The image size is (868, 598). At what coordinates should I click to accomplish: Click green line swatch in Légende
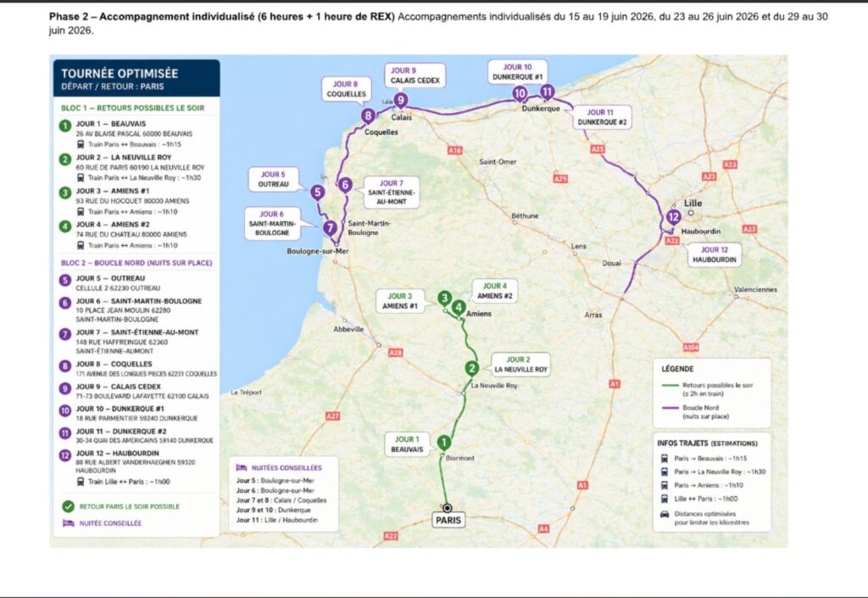click(670, 385)
